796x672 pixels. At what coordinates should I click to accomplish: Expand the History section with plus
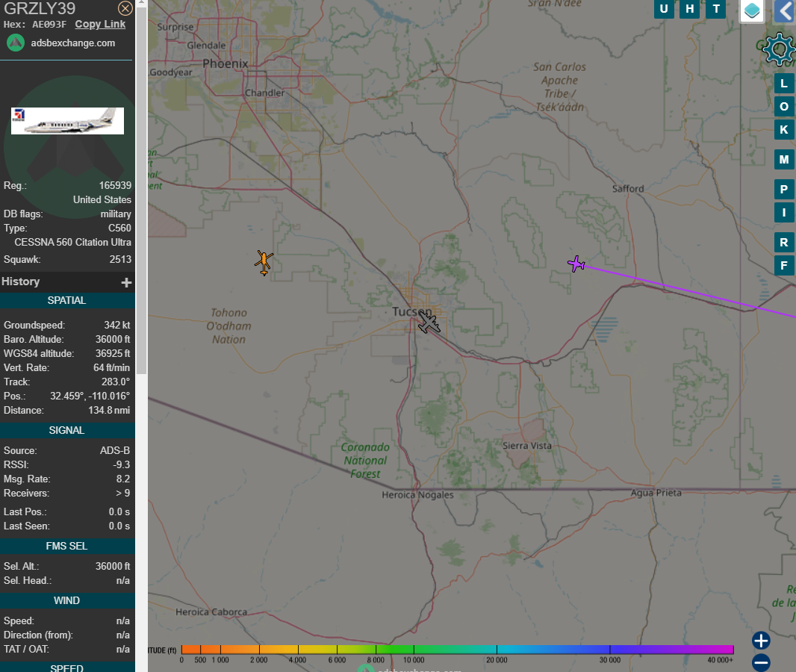pyautogui.click(x=126, y=282)
